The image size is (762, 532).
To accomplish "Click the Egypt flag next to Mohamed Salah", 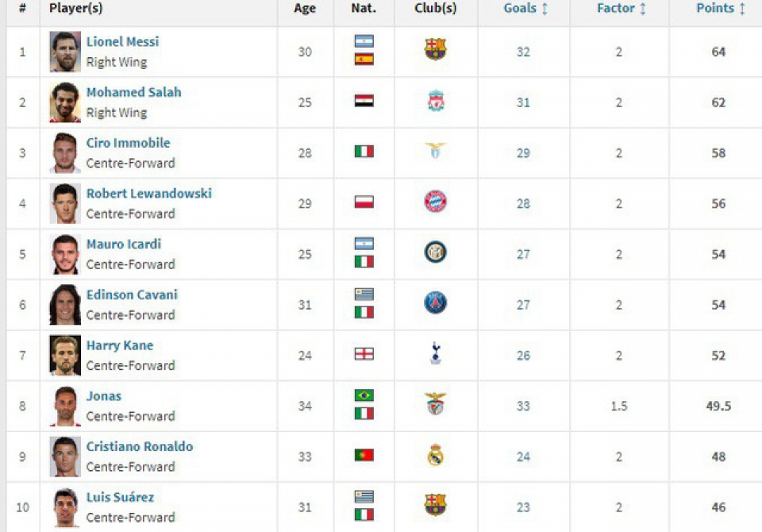I will coord(364,102).
